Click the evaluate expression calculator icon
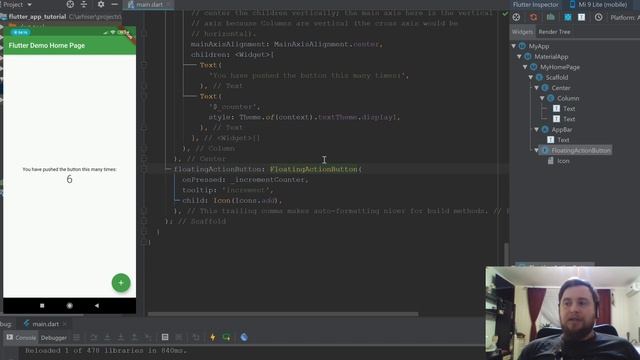The height and width of the screenshot is (360, 640). (x=165, y=337)
